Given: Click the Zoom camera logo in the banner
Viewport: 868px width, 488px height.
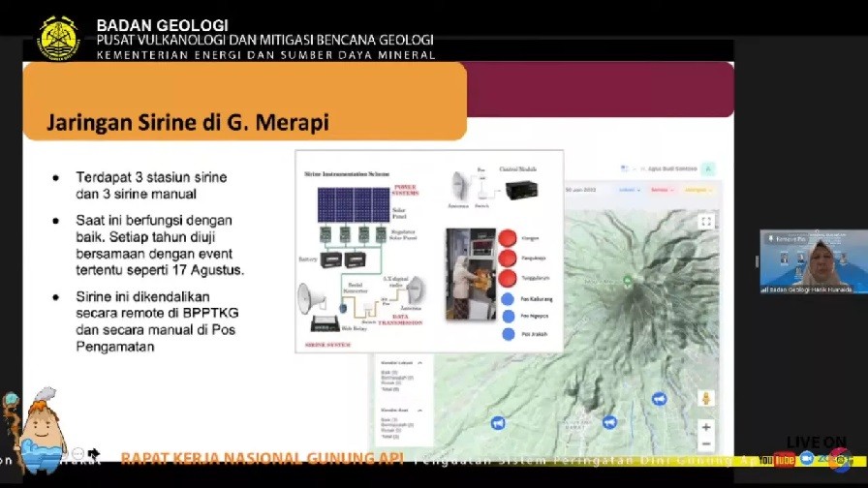Looking at the screenshot, I should (x=807, y=459).
